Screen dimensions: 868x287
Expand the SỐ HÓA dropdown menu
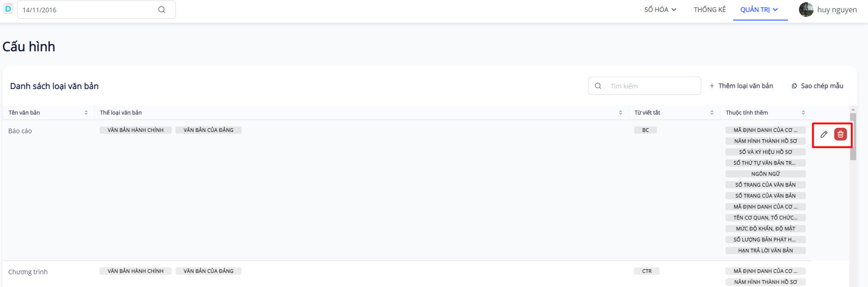pyautogui.click(x=660, y=10)
